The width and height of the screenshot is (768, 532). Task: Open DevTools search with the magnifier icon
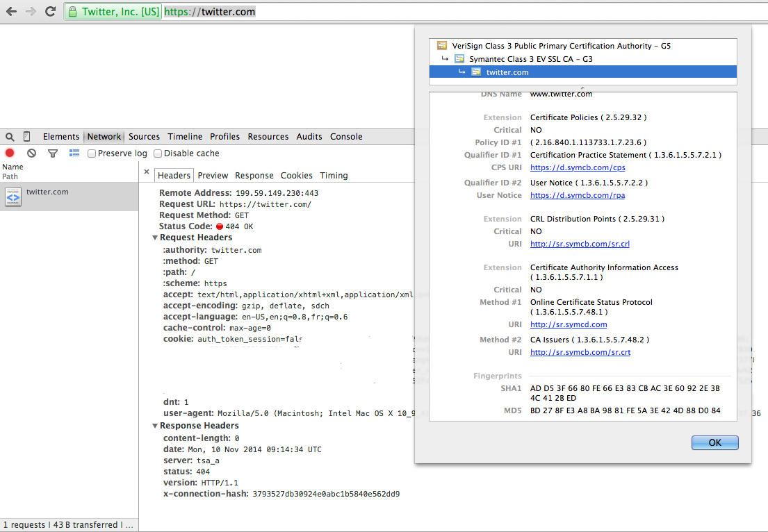pyautogui.click(x=10, y=137)
